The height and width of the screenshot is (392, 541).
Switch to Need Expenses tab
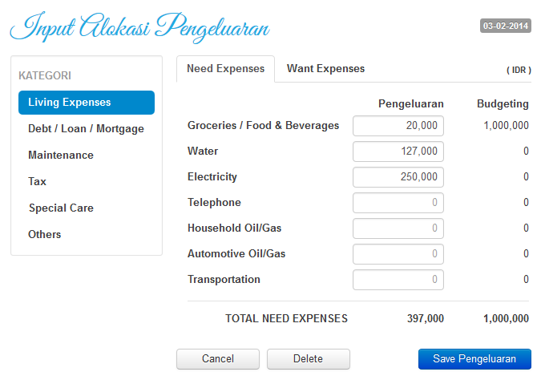click(225, 69)
